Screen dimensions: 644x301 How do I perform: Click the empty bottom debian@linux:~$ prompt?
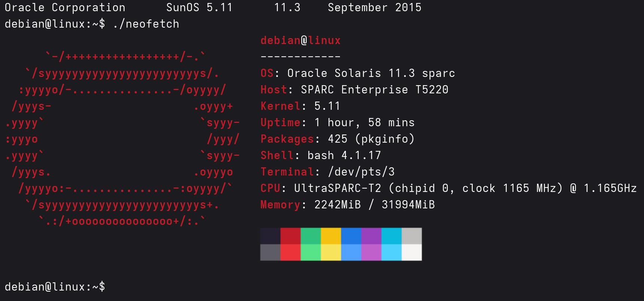(x=55, y=287)
